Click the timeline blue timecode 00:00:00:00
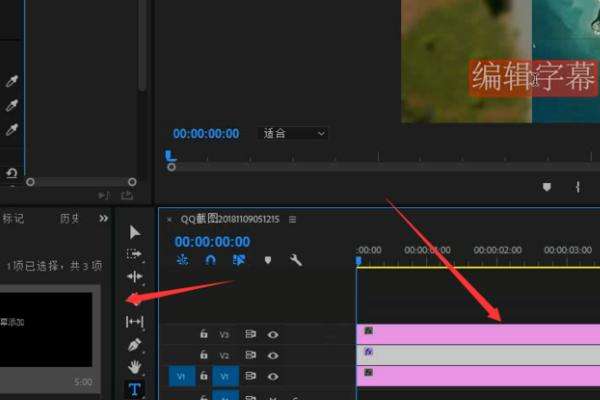 212,241
